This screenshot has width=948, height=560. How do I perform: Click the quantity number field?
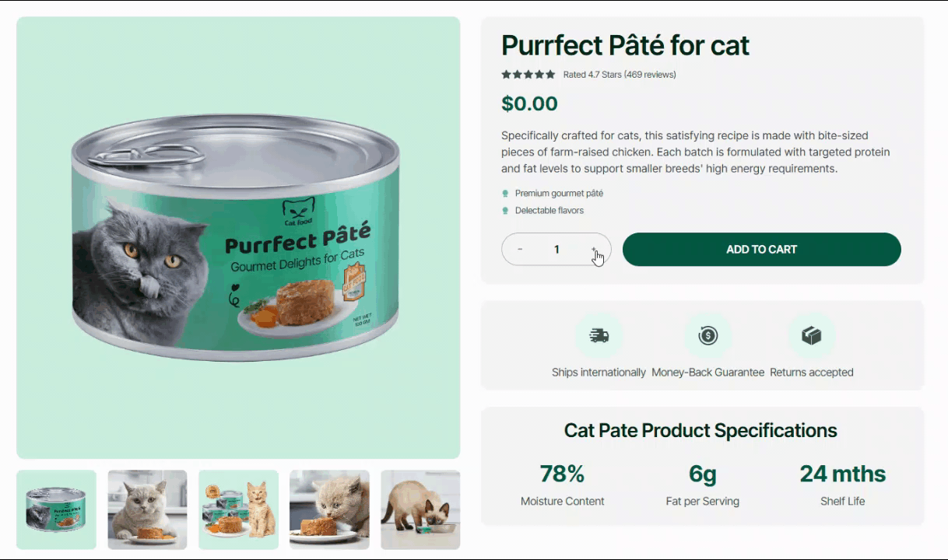coord(557,250)
